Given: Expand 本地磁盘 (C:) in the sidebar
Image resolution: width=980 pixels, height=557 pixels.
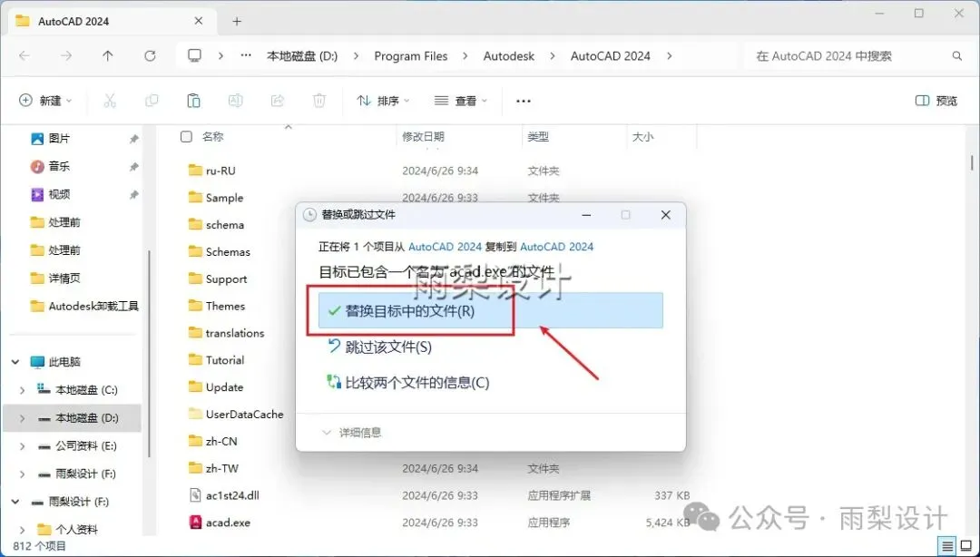Looking at the screenshot, I should coord(23,390).
